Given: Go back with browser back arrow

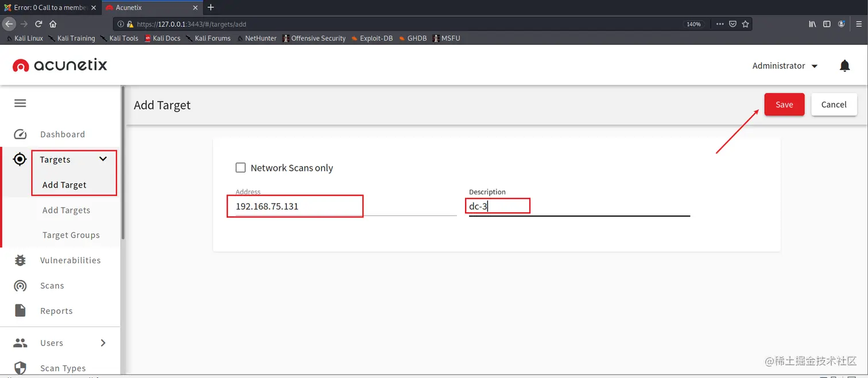Looking at the screenshot, I should (9, 24).
